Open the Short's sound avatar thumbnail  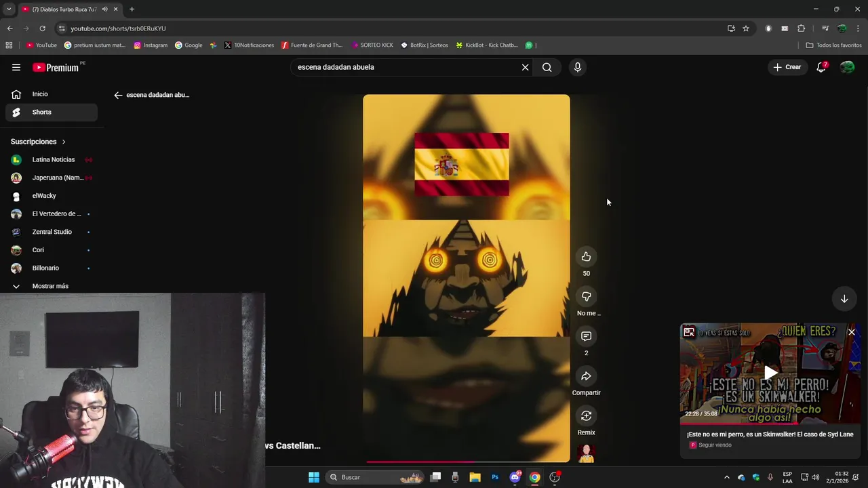pos(586,453)
